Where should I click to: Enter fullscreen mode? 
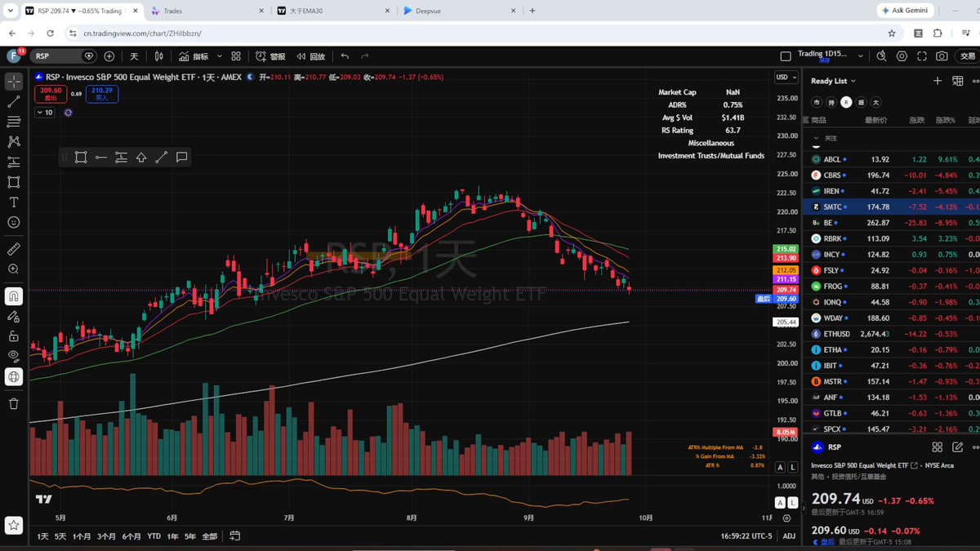(922, 56)
